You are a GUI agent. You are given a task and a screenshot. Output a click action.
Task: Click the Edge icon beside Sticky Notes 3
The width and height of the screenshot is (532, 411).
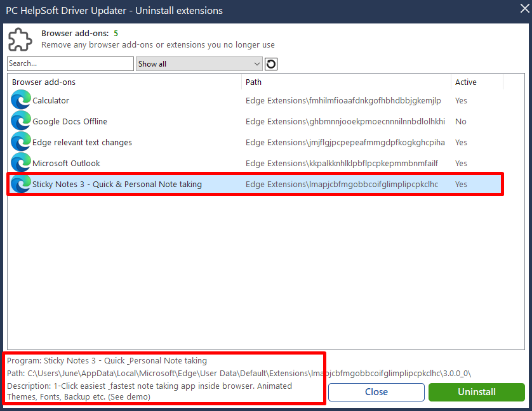pos(21,184)
